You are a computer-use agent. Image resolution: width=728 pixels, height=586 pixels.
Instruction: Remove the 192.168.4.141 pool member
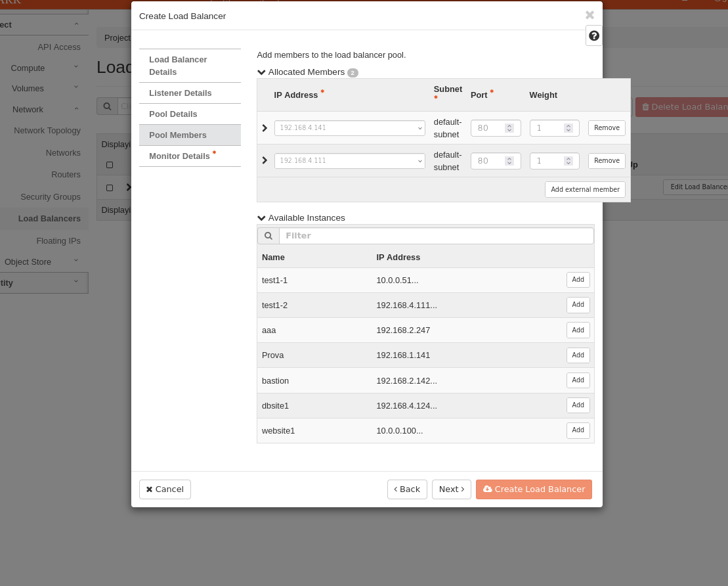click(606, 128)
